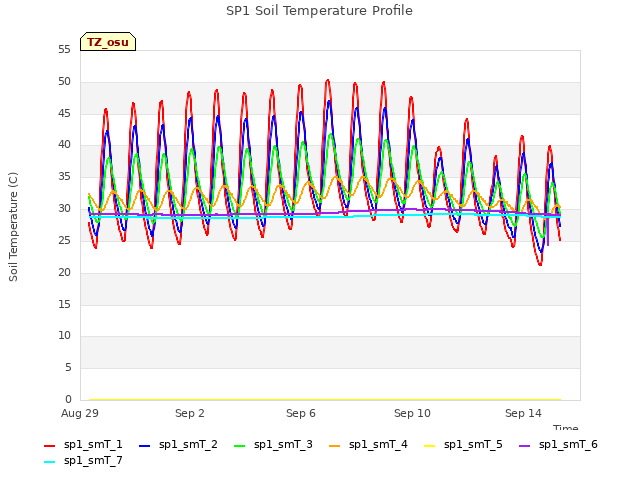Image resolution: width=640 pixels, height=480 pixels.
Task: Toggle the sp1_smT_5 legend label
Action: click(x=473, y=444)
